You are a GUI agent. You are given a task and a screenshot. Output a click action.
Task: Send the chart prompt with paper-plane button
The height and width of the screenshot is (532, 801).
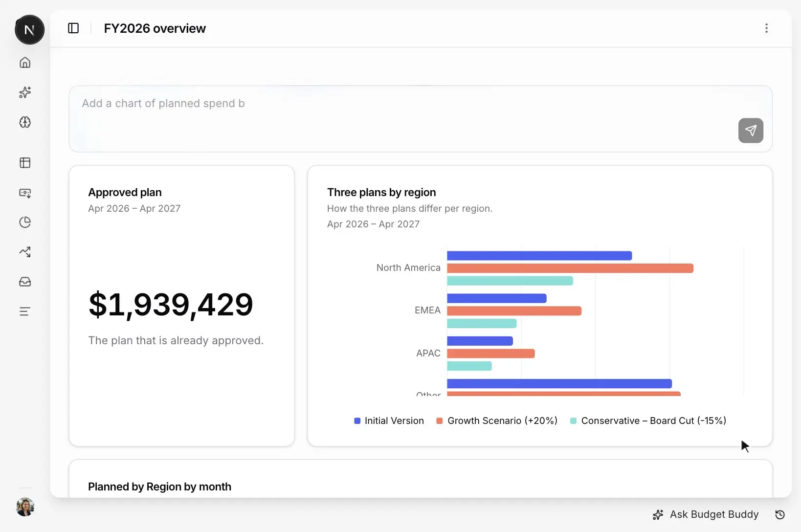coord(751,131)
